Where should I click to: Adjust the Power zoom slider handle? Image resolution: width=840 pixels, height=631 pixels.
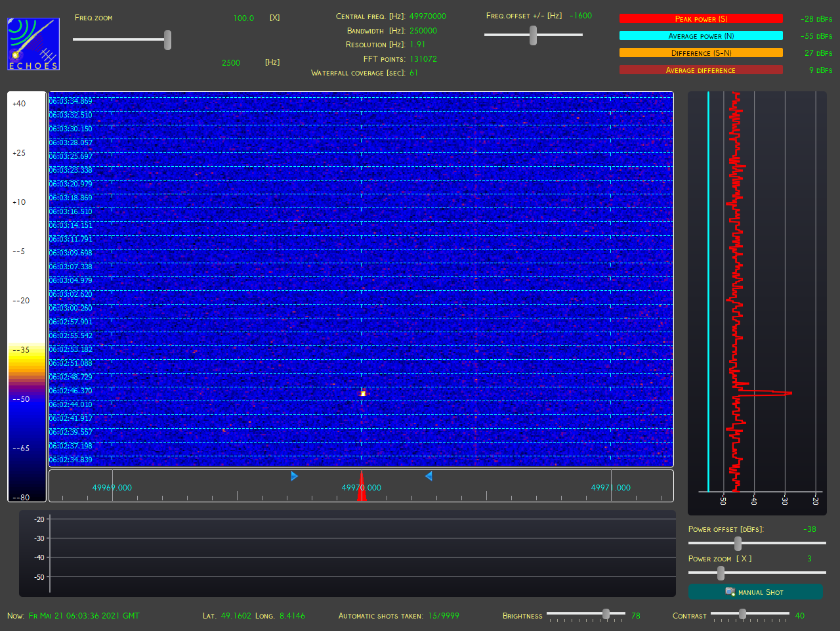coord(721,573)
